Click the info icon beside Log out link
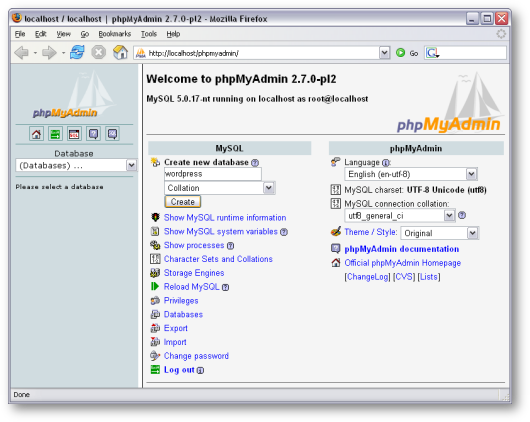 [x=200, y=371]
